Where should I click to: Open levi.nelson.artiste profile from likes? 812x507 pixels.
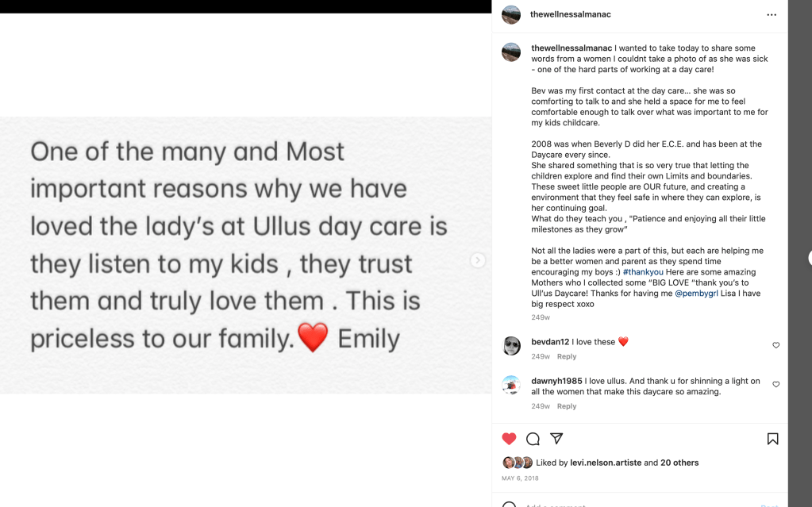(x=606, y=463)
